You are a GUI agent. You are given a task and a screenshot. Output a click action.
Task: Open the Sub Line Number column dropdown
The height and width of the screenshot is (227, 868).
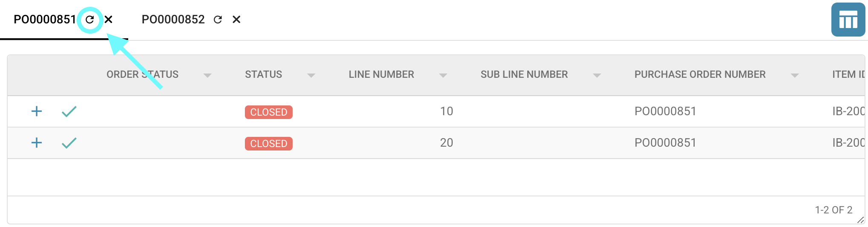[x=597, y=75]
